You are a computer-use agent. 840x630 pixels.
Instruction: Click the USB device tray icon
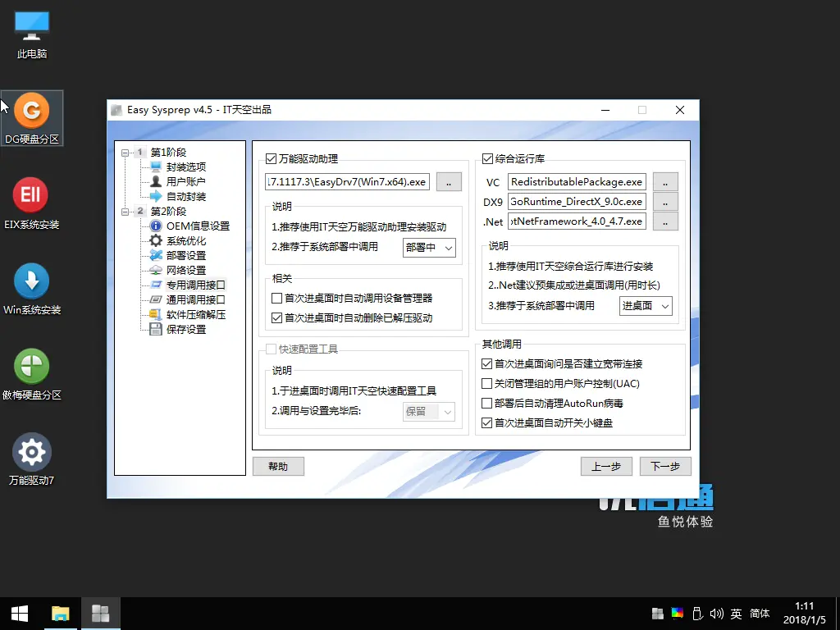click(x=697, y=614)
